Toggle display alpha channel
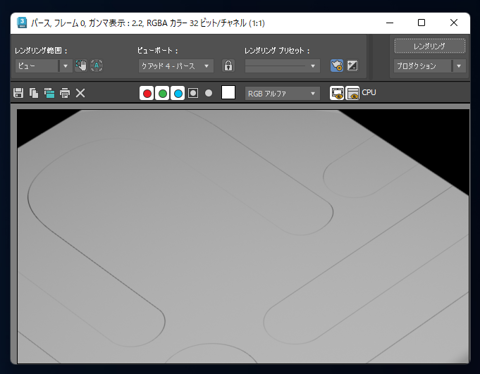Image resolution: width=480 pixels, height=374 pixels. click(x=193, y=93)
